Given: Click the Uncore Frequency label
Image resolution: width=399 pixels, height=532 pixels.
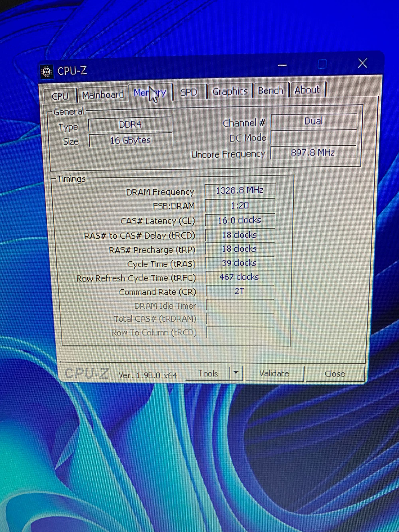Looking at the screenshot, I should pyautogui.click(x=228, y=154).
